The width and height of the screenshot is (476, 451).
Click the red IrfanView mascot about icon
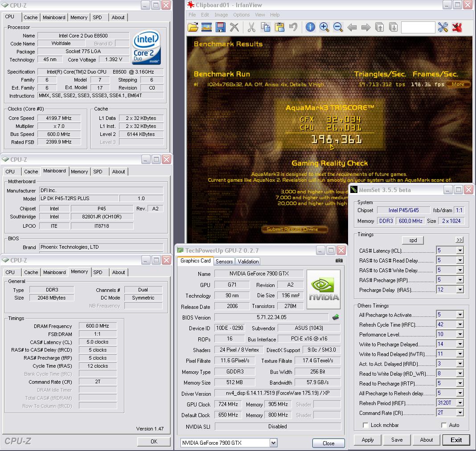457,27
